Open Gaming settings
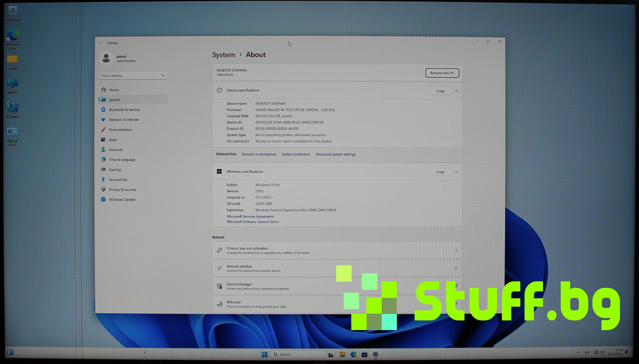The height and width of the screenshot is (364, 639). pyautogui.click(x=133, y=170)
